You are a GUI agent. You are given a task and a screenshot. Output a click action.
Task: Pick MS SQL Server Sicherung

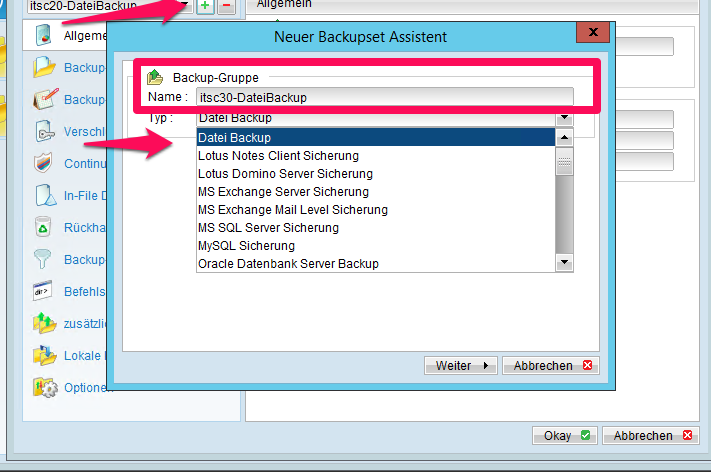click(x=375, y=228)
